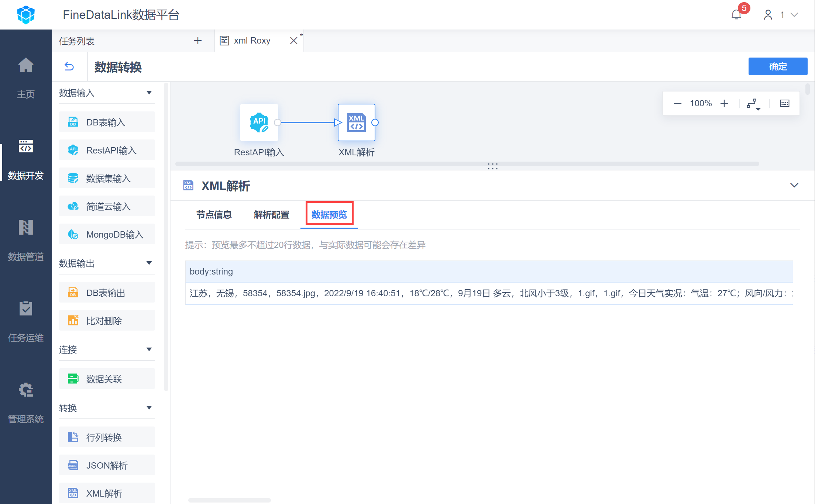
Task: Collapse the XML解析 properties panel chevron
Action: (794, 185)
